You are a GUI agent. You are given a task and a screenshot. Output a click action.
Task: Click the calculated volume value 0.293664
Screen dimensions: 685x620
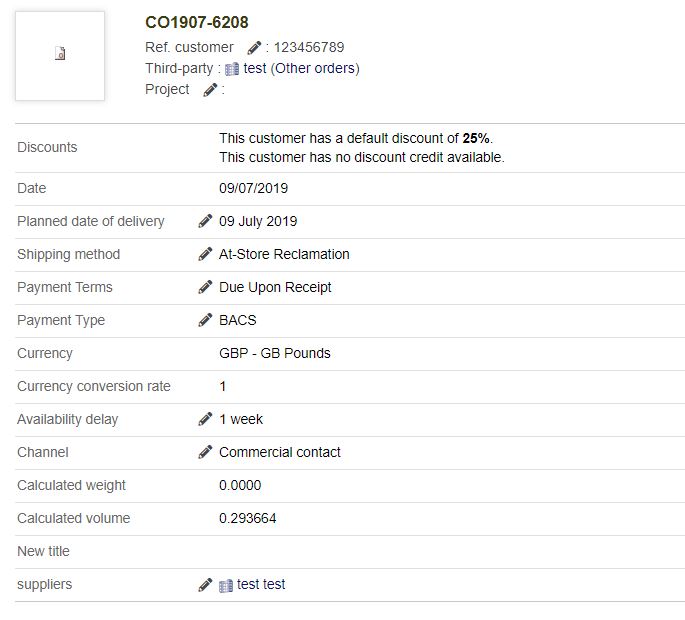(248, 518)
